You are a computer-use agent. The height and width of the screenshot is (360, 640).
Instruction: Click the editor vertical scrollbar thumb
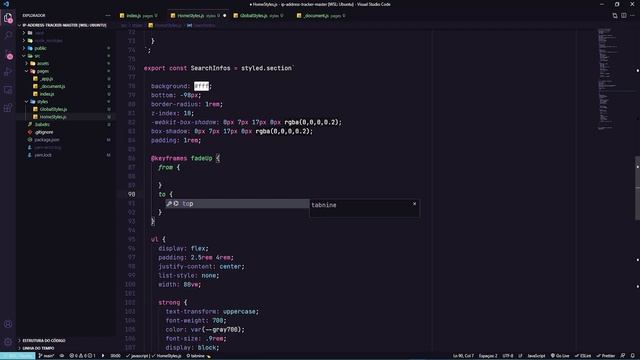point(638,188)
